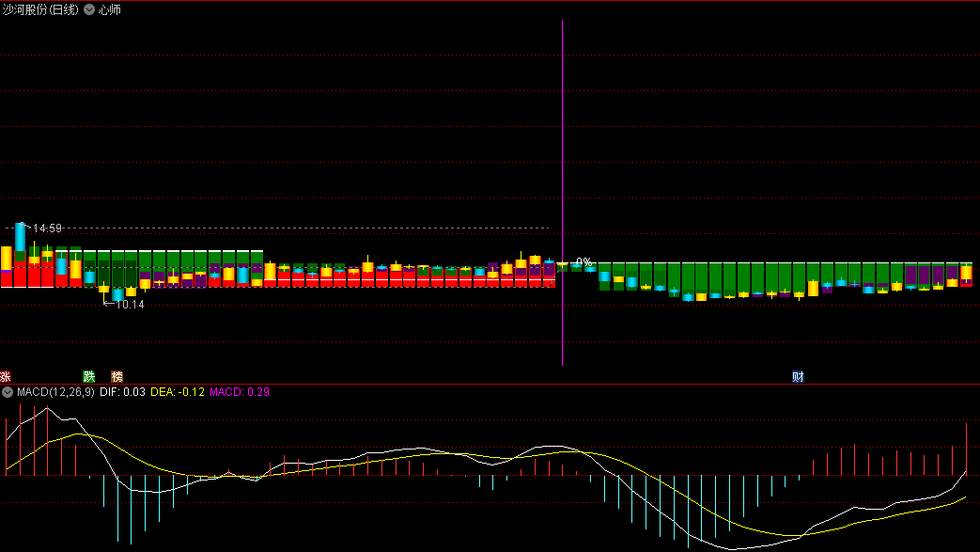Select the MACD: 0.29 value

tap(240, 392)
